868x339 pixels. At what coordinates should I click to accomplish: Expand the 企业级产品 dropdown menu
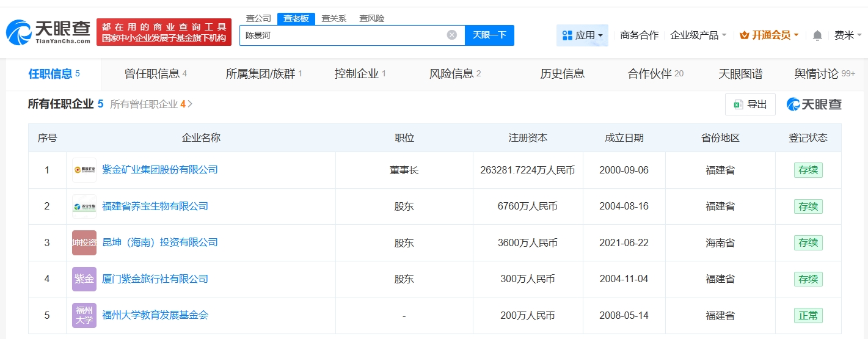(x=698, y=35)
